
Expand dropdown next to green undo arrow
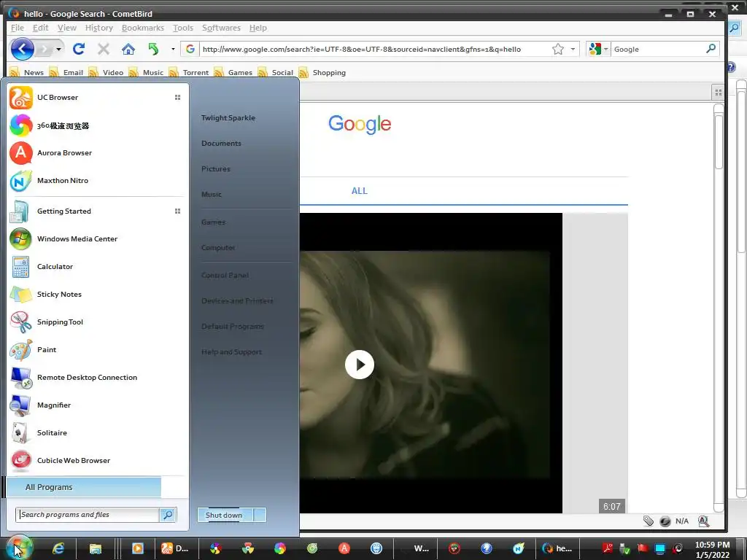[x=173, y=49]
